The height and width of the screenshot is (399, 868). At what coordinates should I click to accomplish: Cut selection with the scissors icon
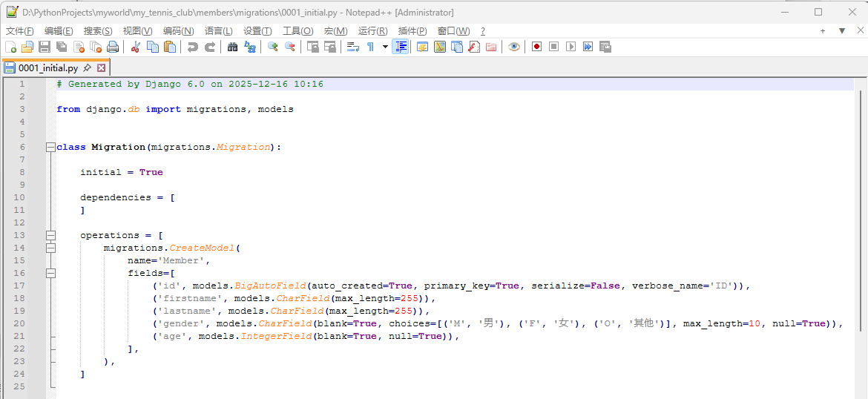pyautogui.click(x=135, y=47)
